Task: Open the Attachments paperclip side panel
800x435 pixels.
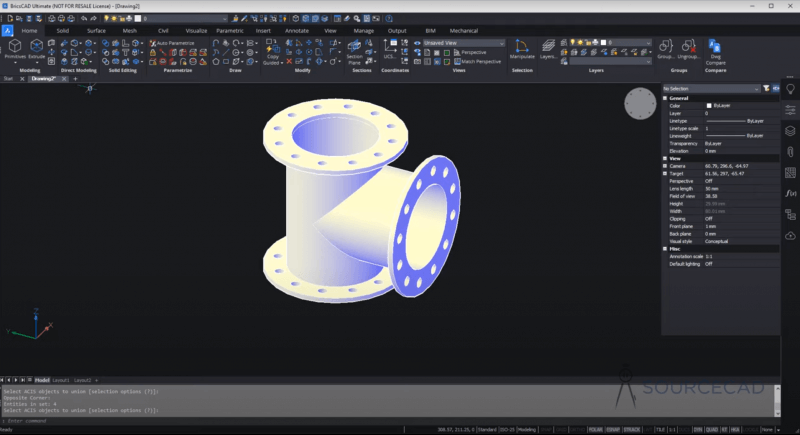Action: [790, 151]
